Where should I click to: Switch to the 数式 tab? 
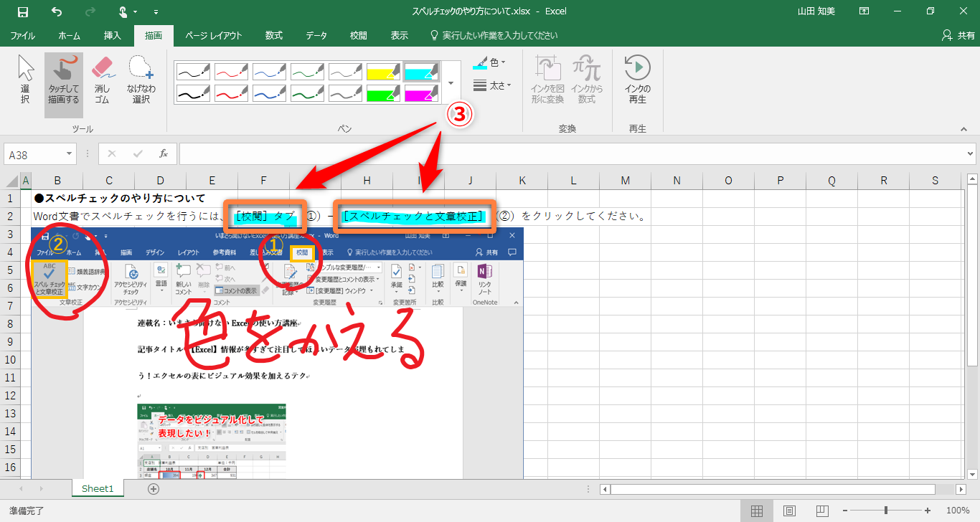click(x=274, y=35)
